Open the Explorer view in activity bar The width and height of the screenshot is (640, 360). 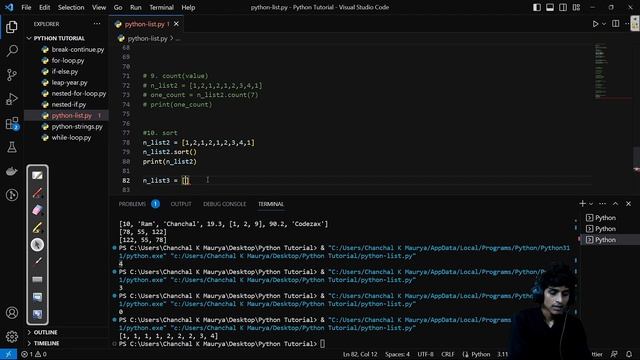tap(12, 27)
